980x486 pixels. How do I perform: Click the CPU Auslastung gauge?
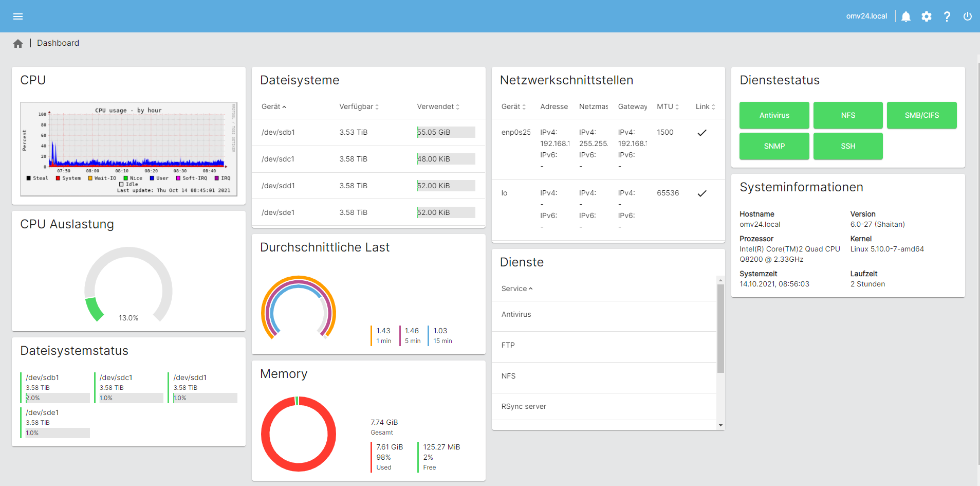click(x=128, y=285)
